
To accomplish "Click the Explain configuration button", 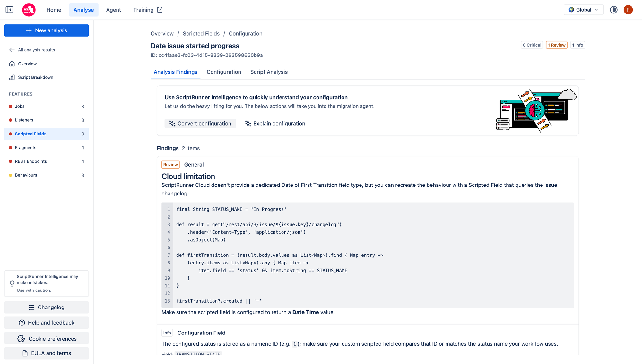I will point(275,124).
